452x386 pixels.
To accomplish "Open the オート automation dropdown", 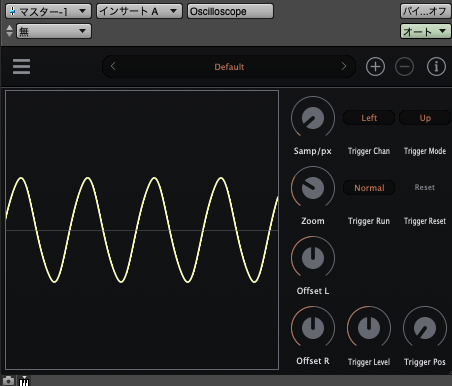I will 425,31.
